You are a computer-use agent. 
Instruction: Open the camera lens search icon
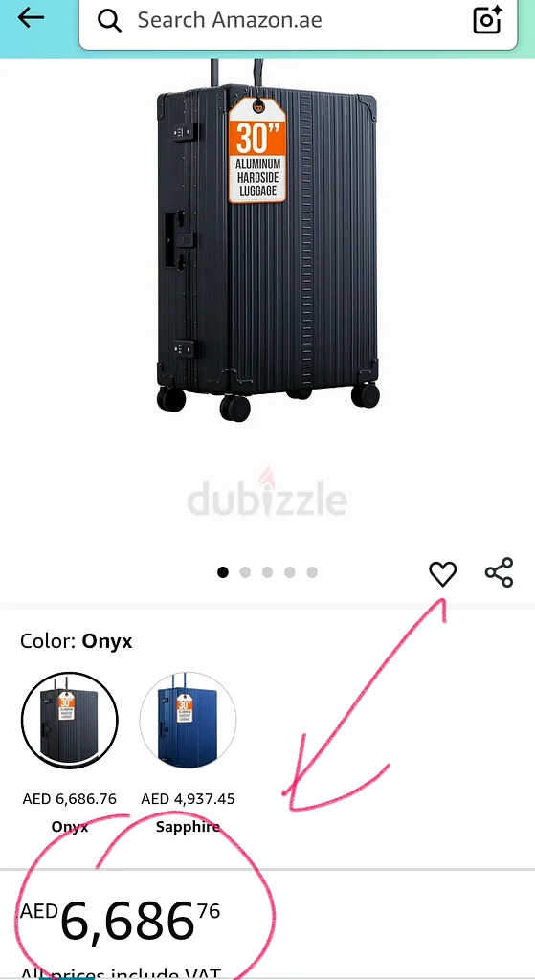click(488, 19)
